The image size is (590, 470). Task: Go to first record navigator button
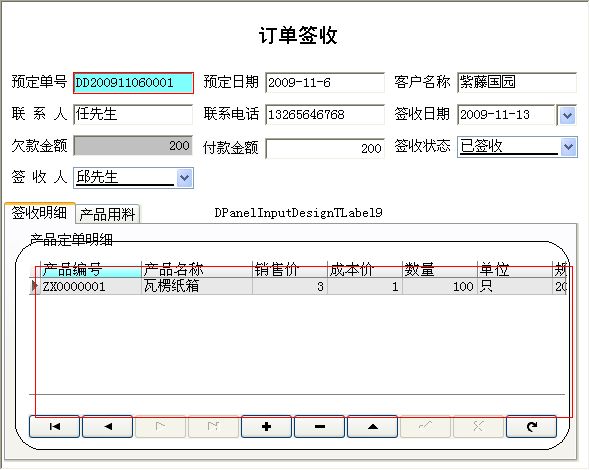coord(54,426)
